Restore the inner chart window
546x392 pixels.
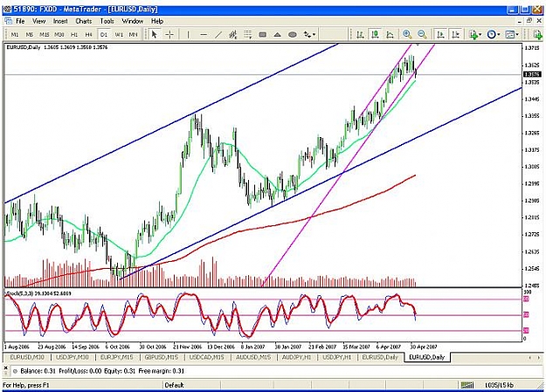pos(529,21)
